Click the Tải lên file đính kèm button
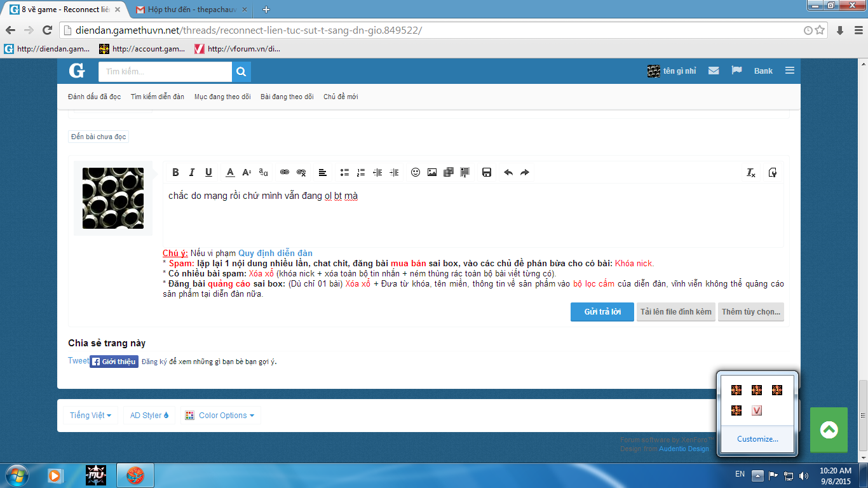This screenshot has width=868, height=488. [x=676, y=312]
